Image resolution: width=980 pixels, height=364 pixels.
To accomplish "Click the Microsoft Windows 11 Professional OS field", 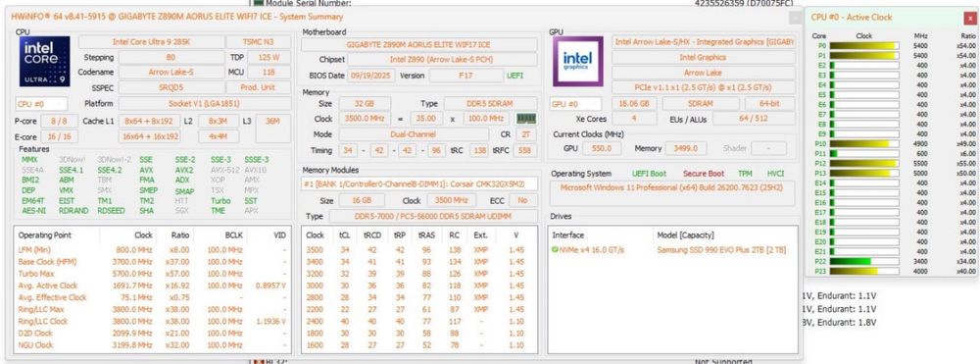I will tap(672, 194).
